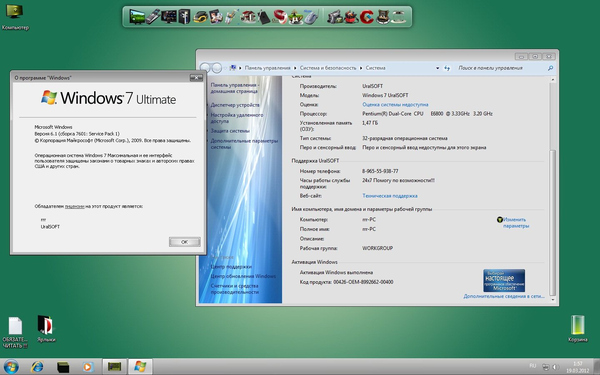Click the down arrow of the System window scrollbar

pyautogui.click(x=552, y=300)
